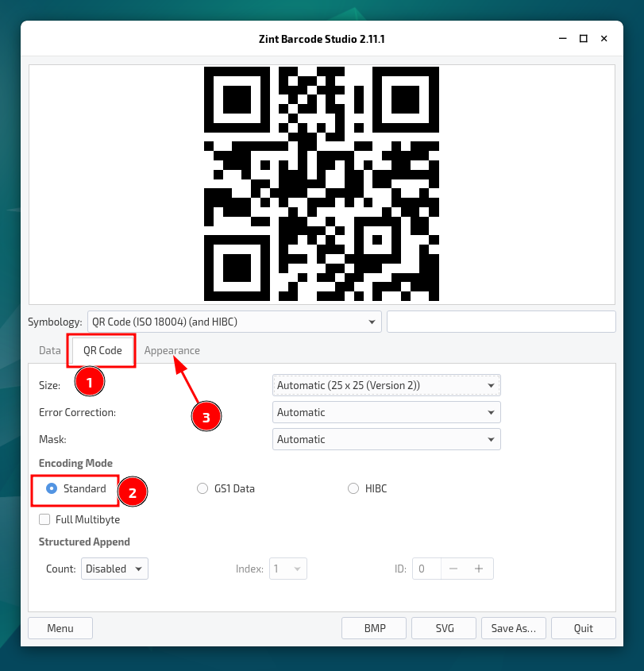Close the Zint Barcode Studio window
Image resolution: width=644 pixels, height=671 pixels.
pos(604,39)
